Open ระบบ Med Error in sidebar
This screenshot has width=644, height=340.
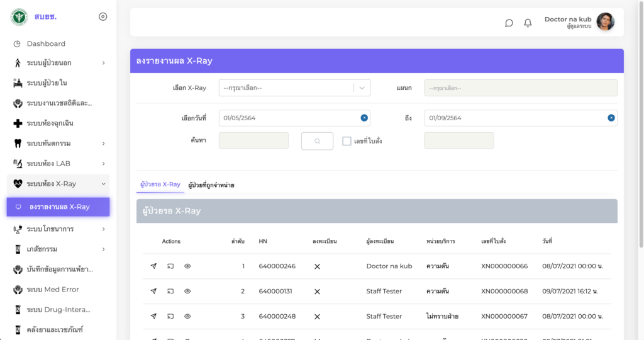(x=52, y=290)
